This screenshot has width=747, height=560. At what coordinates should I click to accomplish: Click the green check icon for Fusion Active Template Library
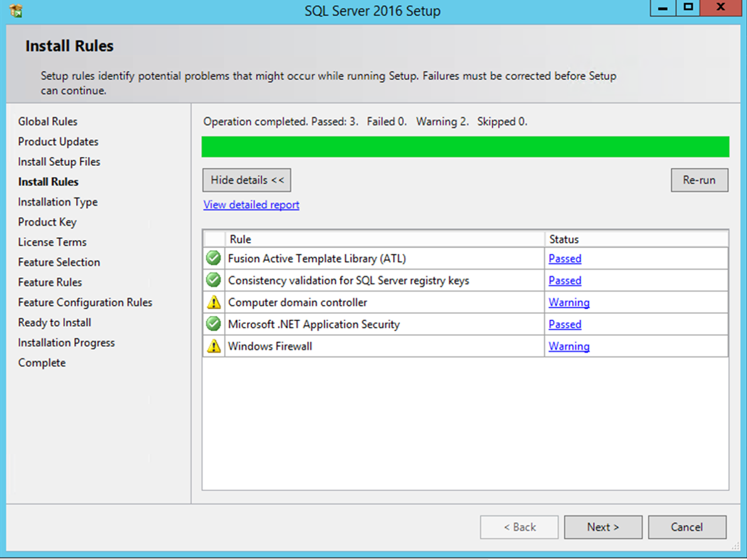(x=213, y=258)
